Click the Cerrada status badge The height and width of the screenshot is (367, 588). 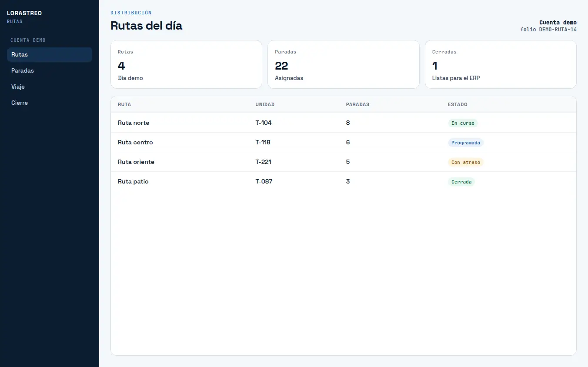tap(461, 182)
